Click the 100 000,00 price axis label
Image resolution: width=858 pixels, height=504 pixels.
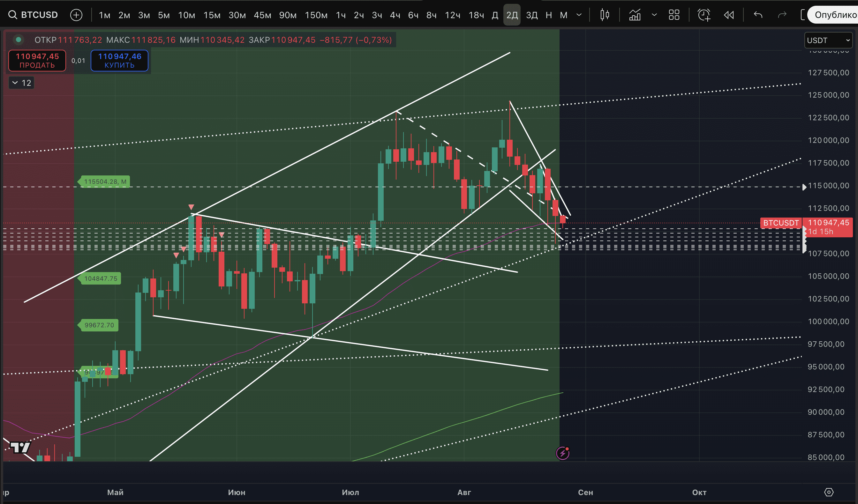(828, 321)
